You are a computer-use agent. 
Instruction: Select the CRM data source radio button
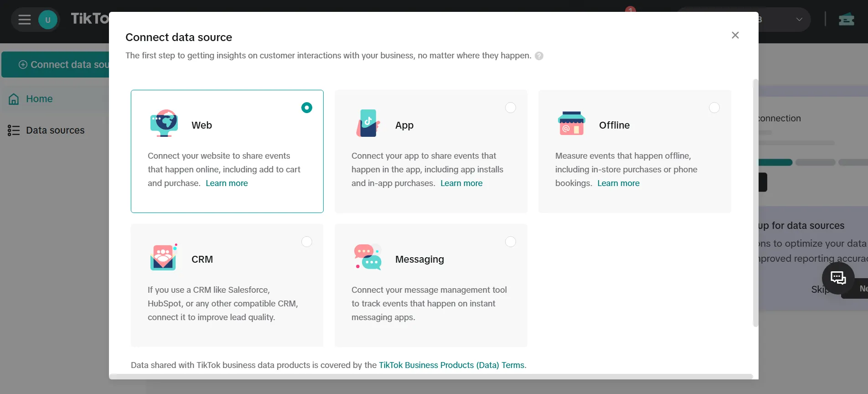(x=307, y=242)
